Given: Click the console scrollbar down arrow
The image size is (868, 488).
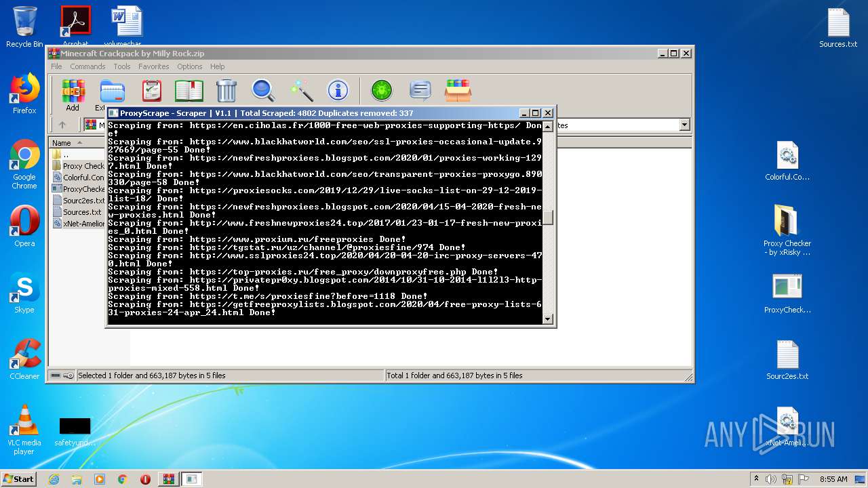Looking at the screenshot, I should coord(548,319).
